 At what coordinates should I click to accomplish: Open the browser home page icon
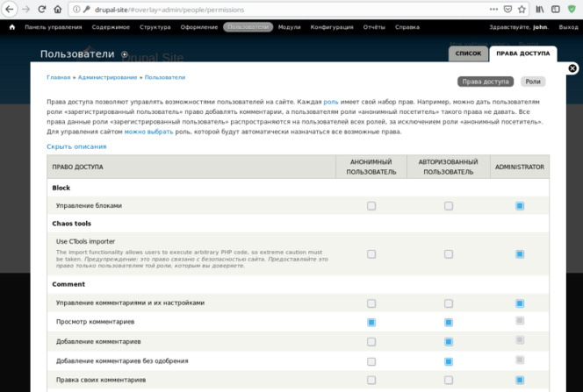(58, 10)
